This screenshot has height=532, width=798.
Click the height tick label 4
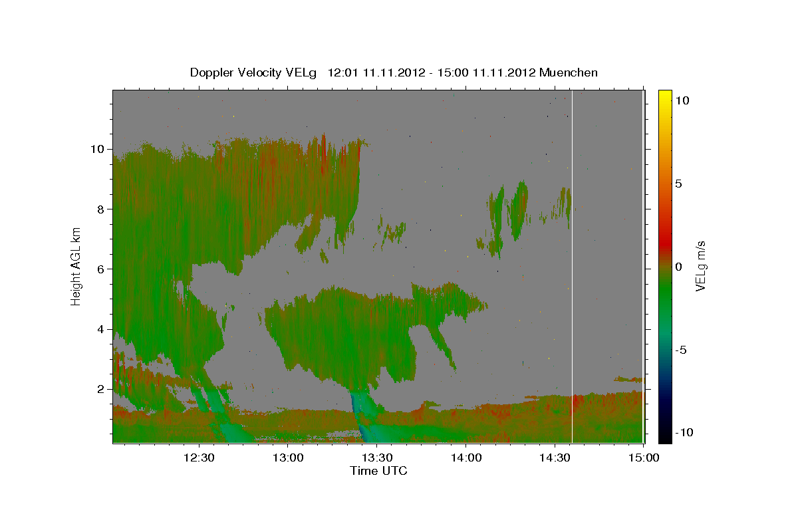point(100,329)
